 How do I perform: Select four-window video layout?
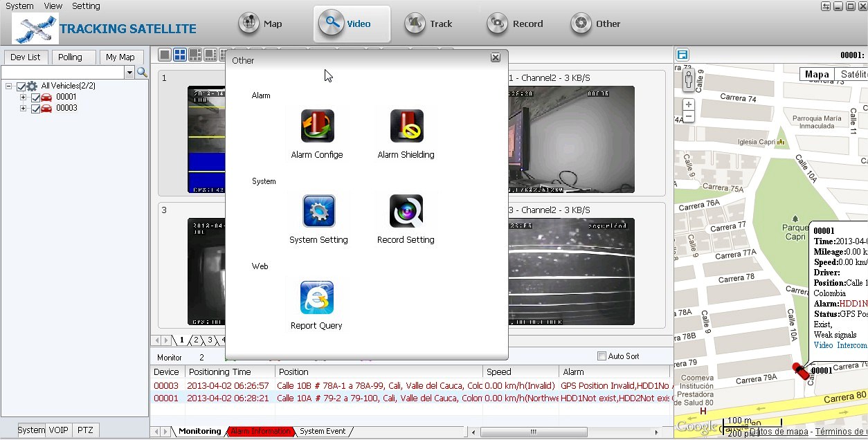coord(180,55)
